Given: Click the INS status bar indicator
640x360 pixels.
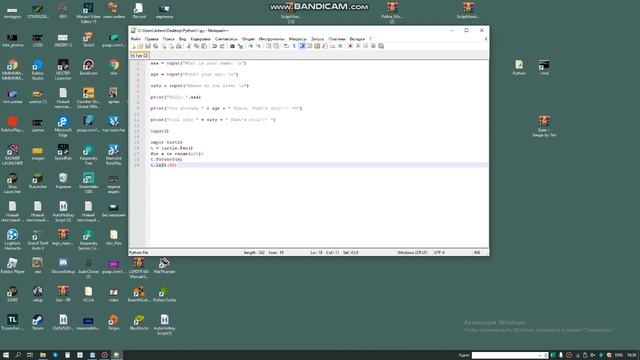Looking at the screenshot, I should [x=477, y=253].
